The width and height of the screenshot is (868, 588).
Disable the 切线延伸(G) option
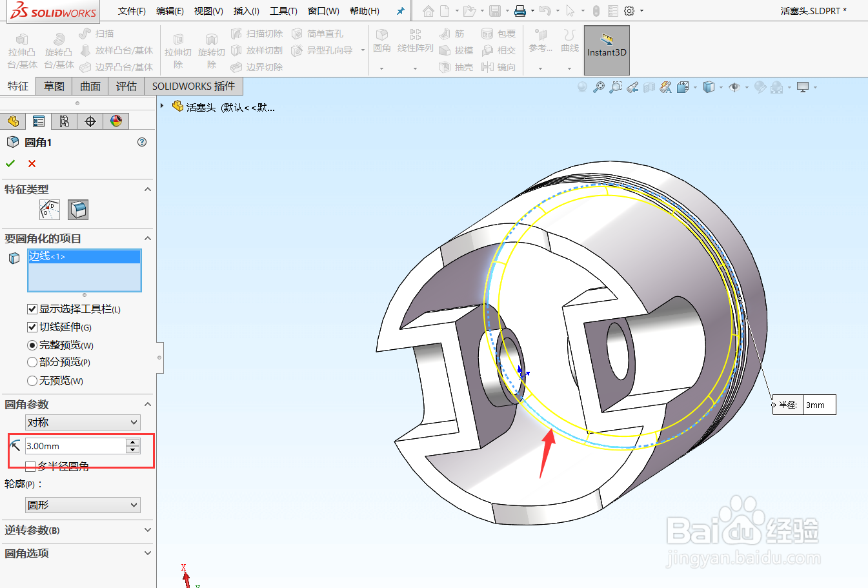pos(32,327)
